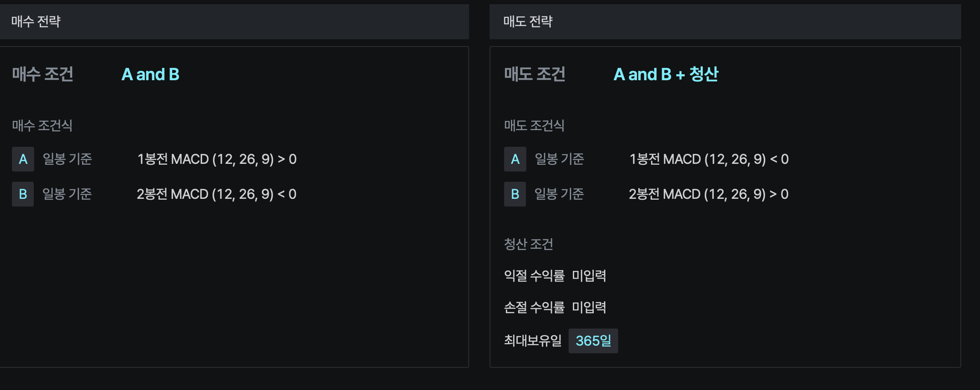Select buy condition '1봉전 MACD (12, 26, 9) > 0'
Screen dimensions: 980x390
pos(217,159)
